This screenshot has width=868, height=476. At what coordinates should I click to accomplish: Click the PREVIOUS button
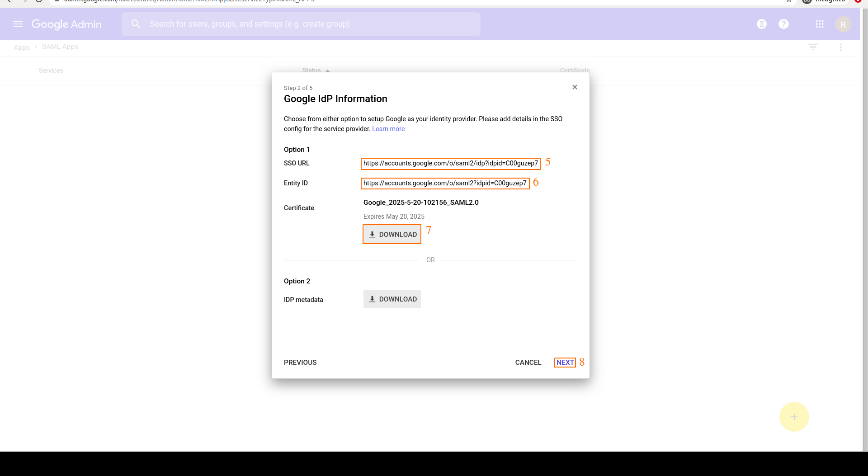click(300, 363)
